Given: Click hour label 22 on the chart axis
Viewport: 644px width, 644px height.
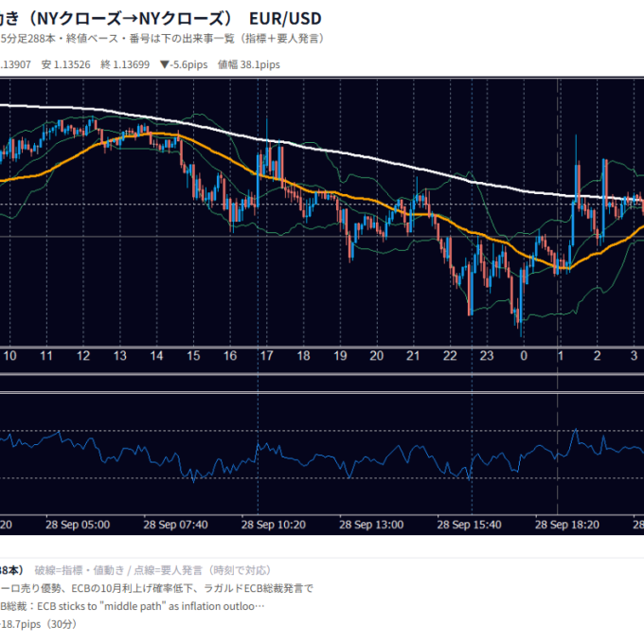Looking at the screenshot, I should tap(450, 356).
